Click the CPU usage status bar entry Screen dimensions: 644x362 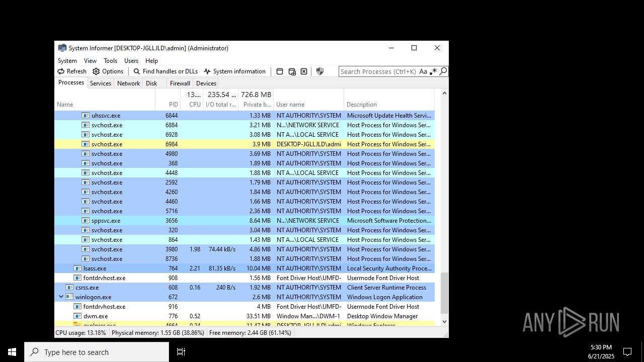pyautogui.click(x=81, y=333)
